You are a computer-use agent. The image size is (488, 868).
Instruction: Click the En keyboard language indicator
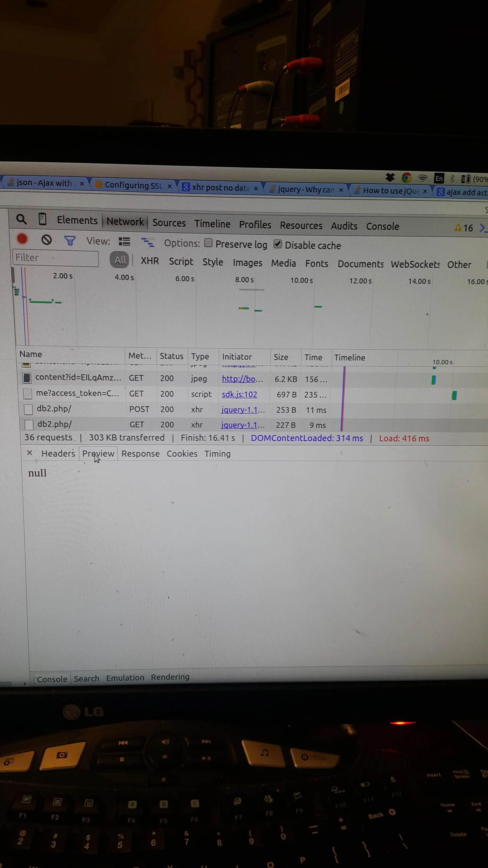tap(439, 178)
